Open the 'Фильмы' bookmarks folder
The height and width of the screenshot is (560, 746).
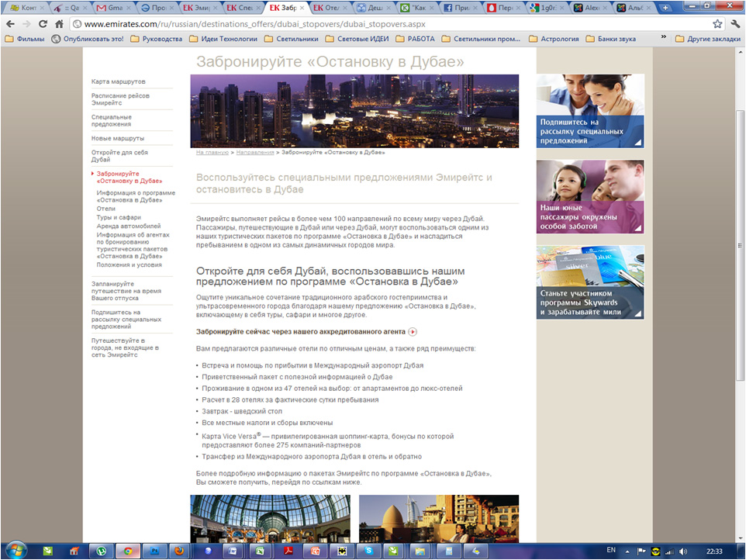click(x=25, y=39)
